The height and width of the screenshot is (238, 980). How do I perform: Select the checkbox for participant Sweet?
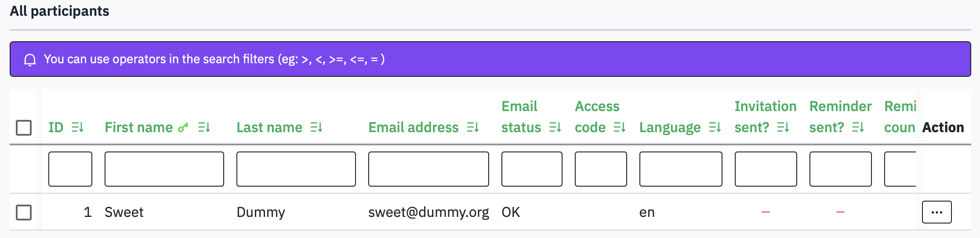[x=24, y=212]
